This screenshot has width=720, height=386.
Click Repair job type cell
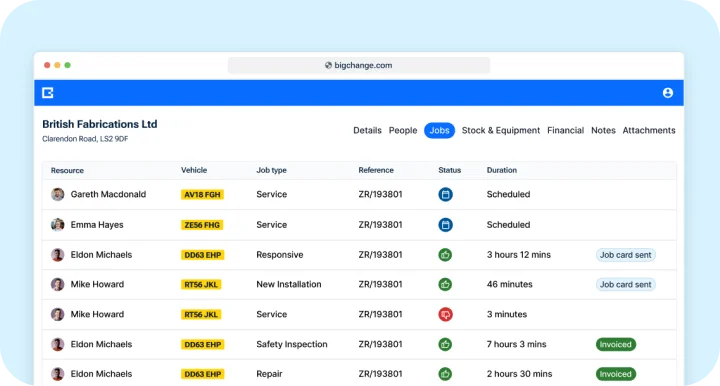269,374
